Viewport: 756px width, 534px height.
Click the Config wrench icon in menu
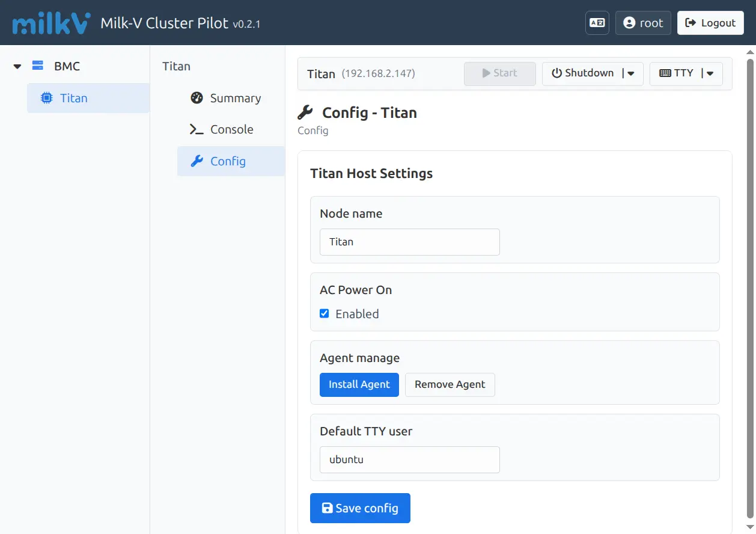(x=197, y=161)
